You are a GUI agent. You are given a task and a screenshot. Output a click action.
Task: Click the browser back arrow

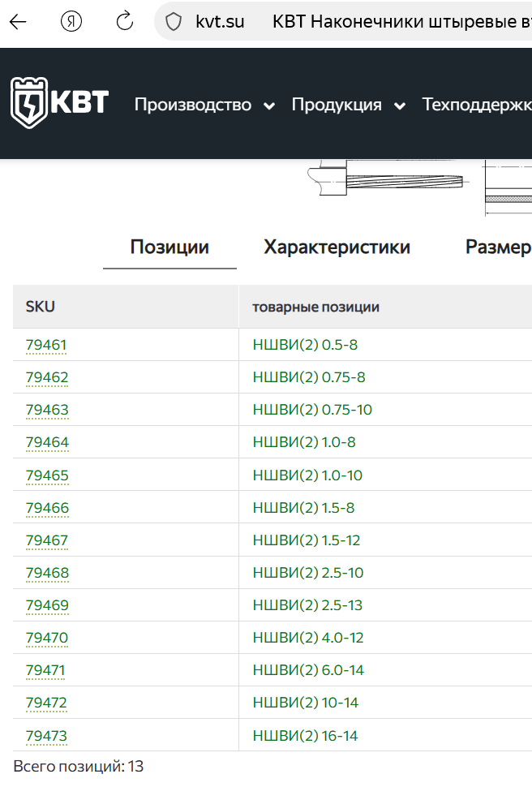point(18,22)
